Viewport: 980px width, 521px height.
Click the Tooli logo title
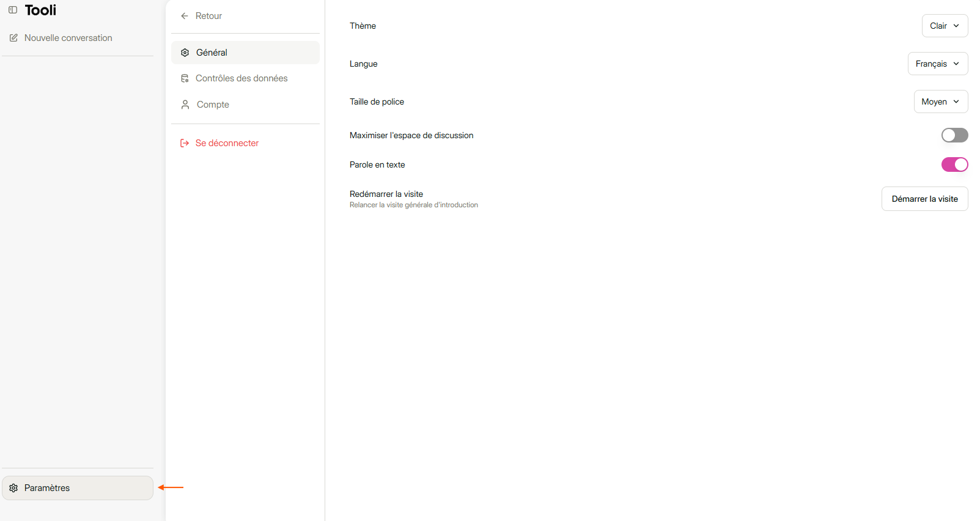tap(40, 10)
